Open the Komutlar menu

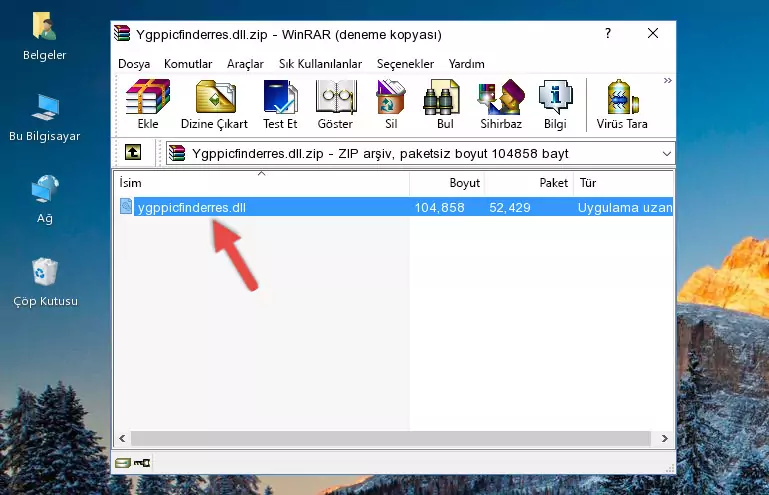tap(188, 64)
